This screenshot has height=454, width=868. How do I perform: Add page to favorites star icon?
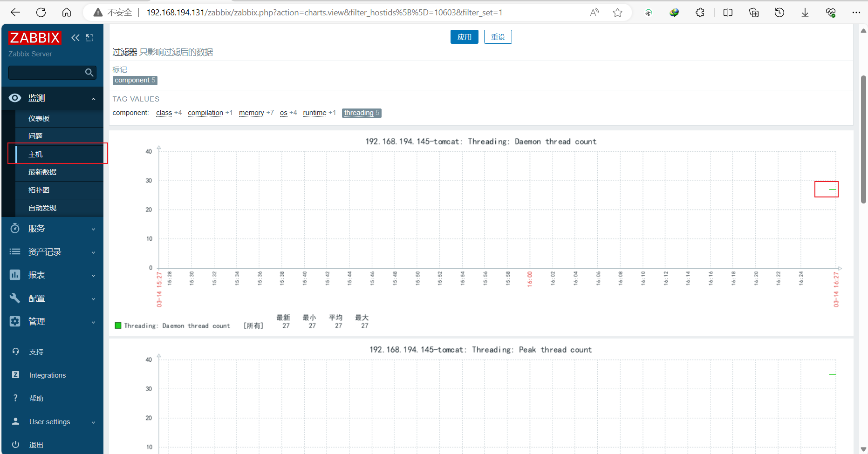617,13
